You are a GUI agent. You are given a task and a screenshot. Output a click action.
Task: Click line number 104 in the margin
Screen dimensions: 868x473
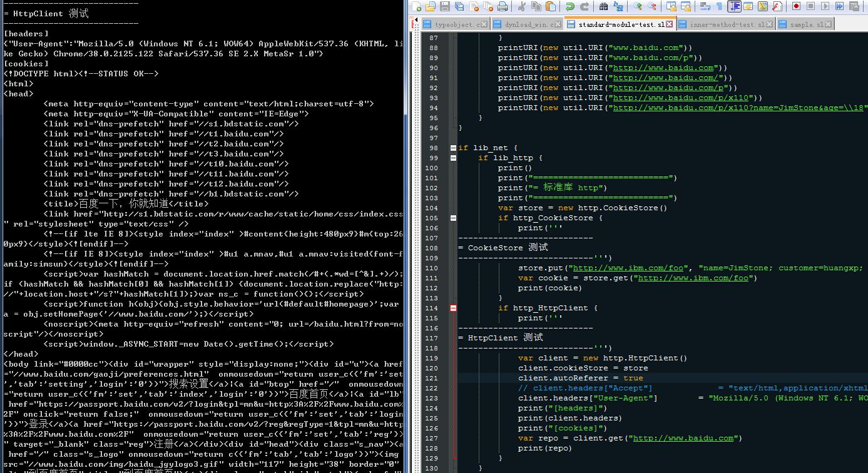click(x=431, y=208)
